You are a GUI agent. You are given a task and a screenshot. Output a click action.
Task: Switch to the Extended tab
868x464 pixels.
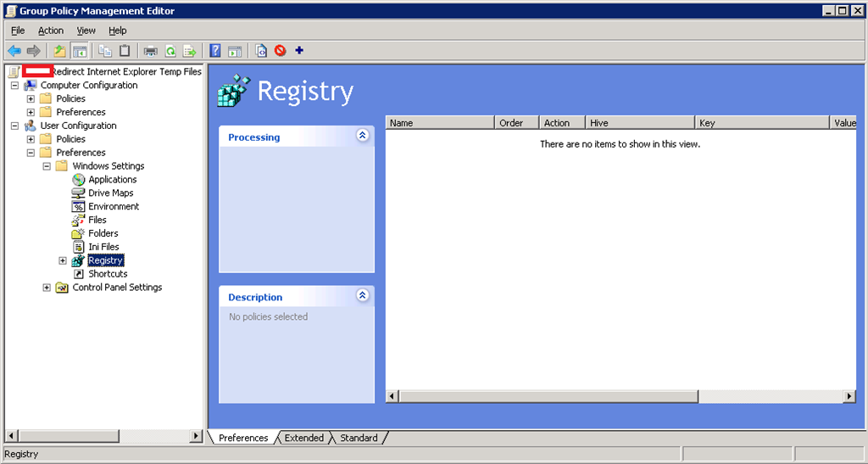tap(304, 438)
